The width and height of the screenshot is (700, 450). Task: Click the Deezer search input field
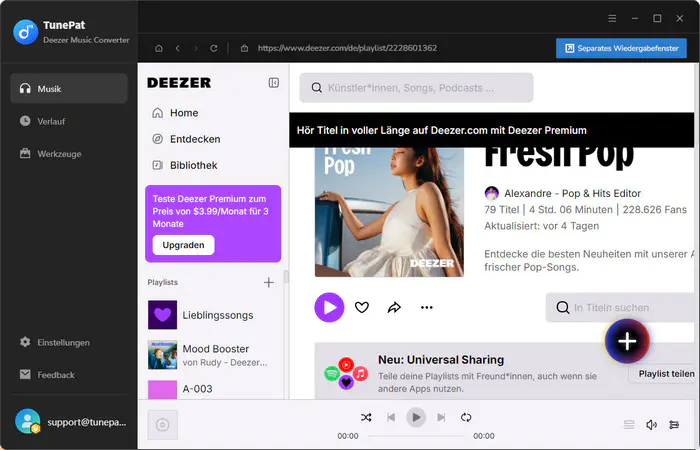click(x=416, y=88)
